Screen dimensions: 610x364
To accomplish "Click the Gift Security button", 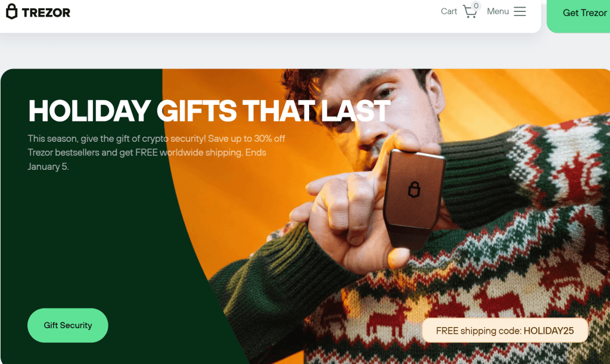I will (68, 325).
